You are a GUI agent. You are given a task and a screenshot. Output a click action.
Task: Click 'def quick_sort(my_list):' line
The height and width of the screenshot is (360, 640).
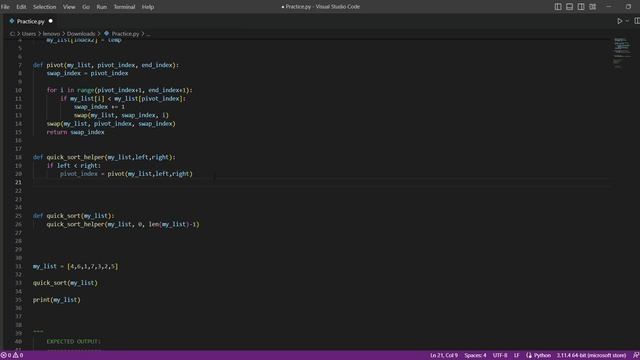coord(73,216)
